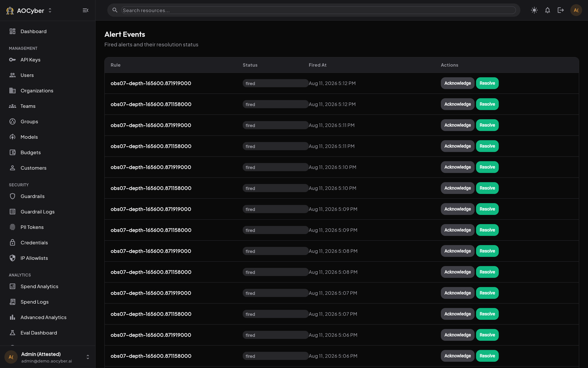Click the Admin avatar in sidebar footer
This screenshot has height=368, width=588.
pyautogui.click(x=11, y=357)
